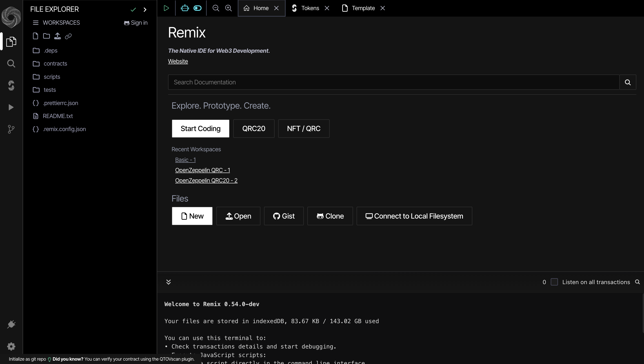The width and height of the screenshot is (644, 364).
Task: Expand the terminal with the double-chevron
Action: pos(168,282)
